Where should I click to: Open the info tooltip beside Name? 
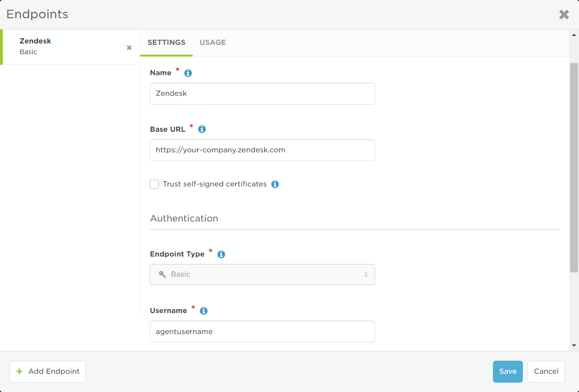click(188, 73)
